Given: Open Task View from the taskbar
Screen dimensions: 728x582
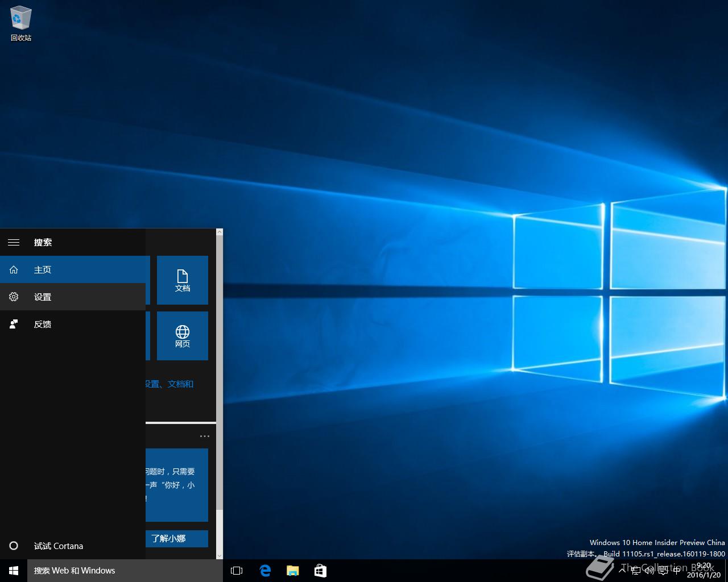Looking at the screenshot, I should point(237,571).
